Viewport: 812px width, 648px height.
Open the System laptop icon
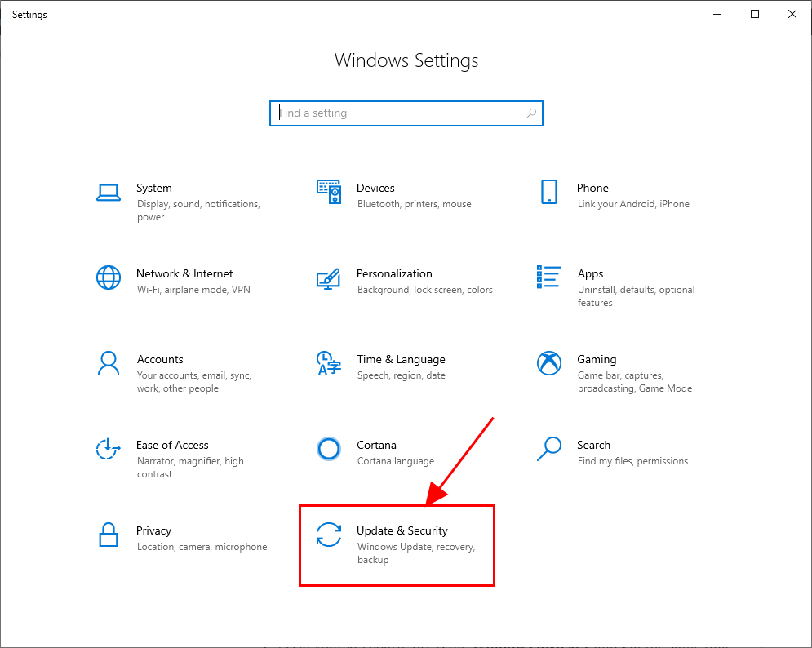click(x=109, y=193)
